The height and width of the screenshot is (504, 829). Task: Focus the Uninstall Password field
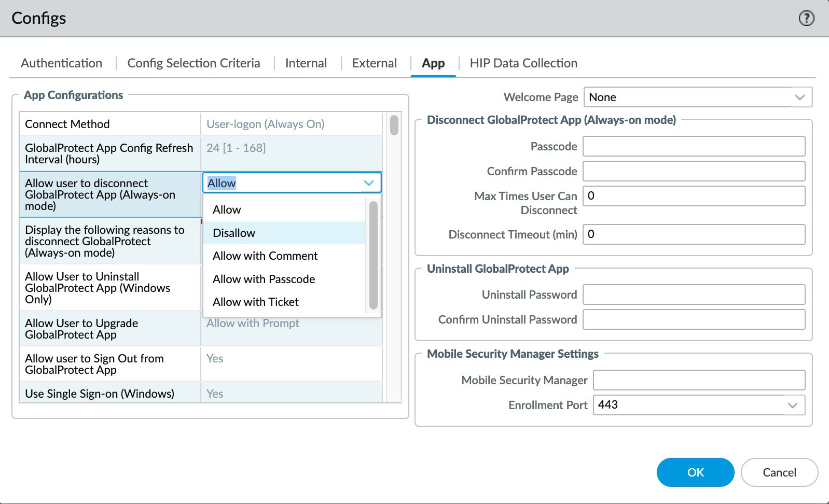coord(694,295)
